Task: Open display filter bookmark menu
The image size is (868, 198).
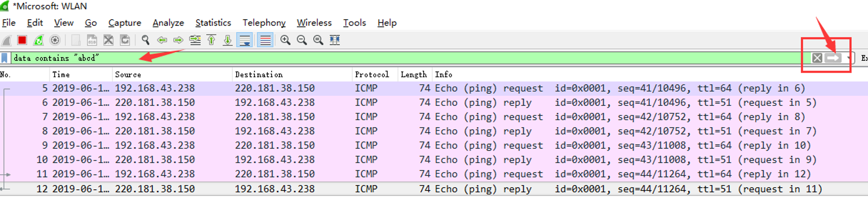Action: coord(4,58)
